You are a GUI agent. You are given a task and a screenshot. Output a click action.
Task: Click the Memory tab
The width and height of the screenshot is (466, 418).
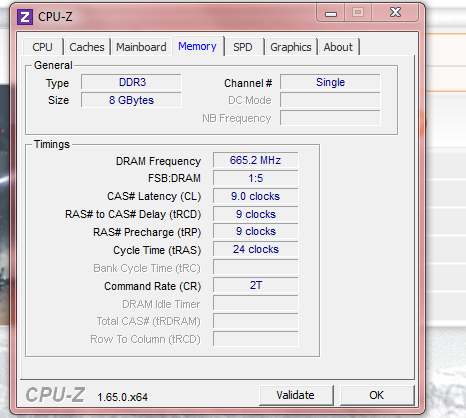click(x=197, y=46)
